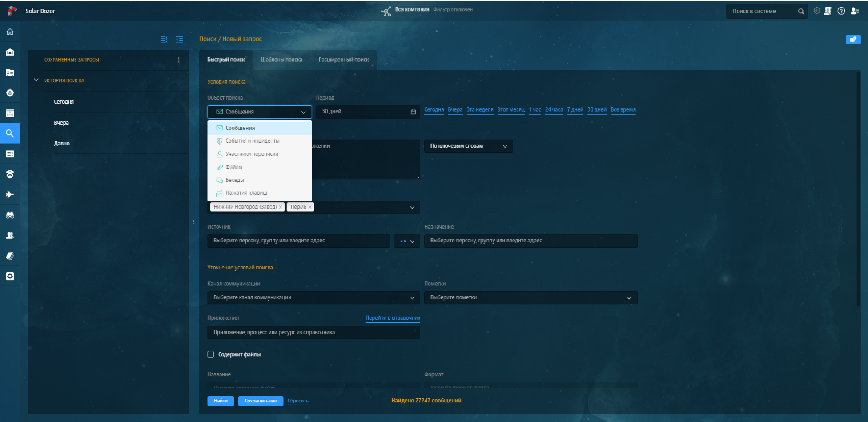The image size is (868, 422).
Task: Open the scroll document icon in header
Action: click(828, 11)
